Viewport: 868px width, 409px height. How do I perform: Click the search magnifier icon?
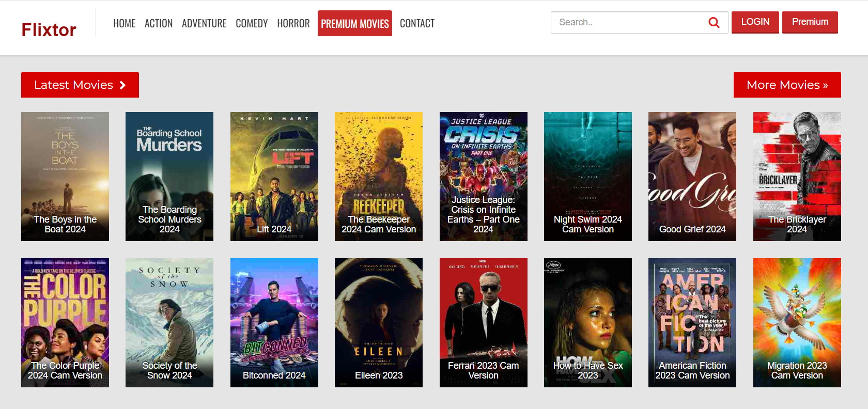point(714,22)
